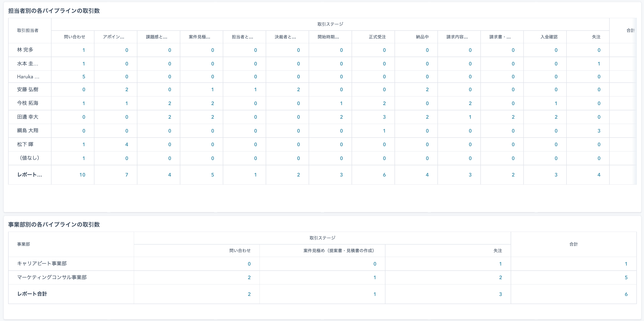Image resolution: width=644 pixels, height=321 pixels.
Task: Open レポート合計 grand total value 6
Action: tap(626, 294)
